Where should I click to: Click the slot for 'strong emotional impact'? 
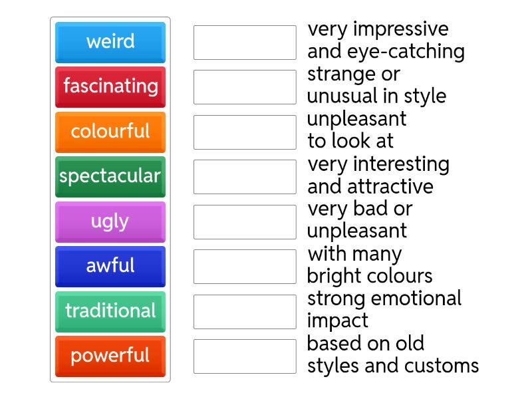click(x=245, y=312)
